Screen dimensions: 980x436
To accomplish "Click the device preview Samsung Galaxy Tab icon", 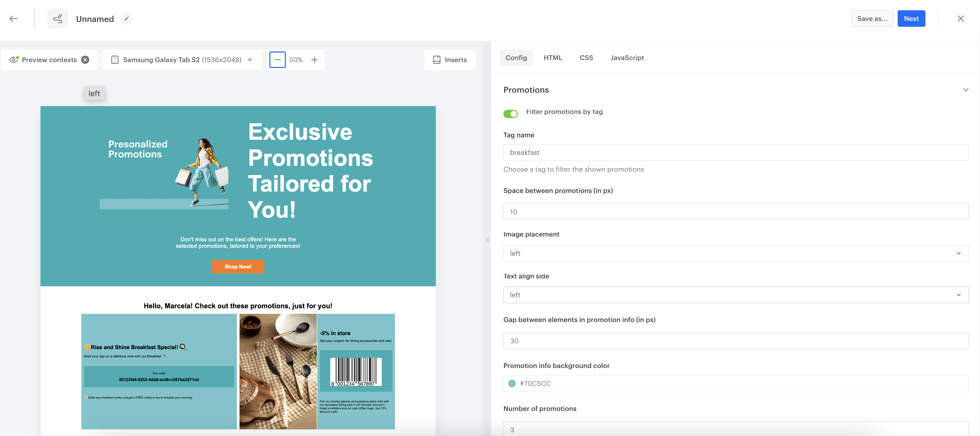I will point(114,59).
